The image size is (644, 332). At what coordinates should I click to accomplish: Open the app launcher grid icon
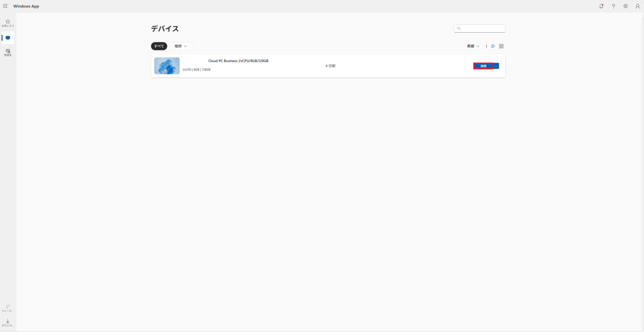click(5, 6)
